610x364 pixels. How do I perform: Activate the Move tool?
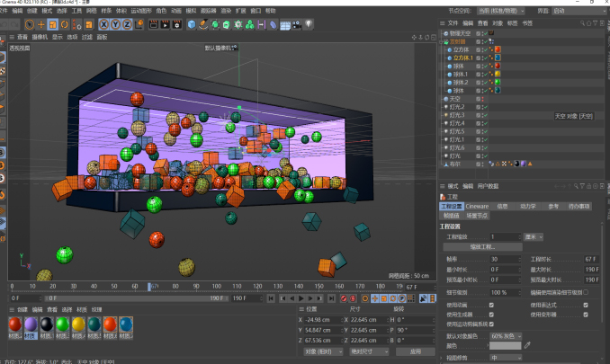point(40,25)
